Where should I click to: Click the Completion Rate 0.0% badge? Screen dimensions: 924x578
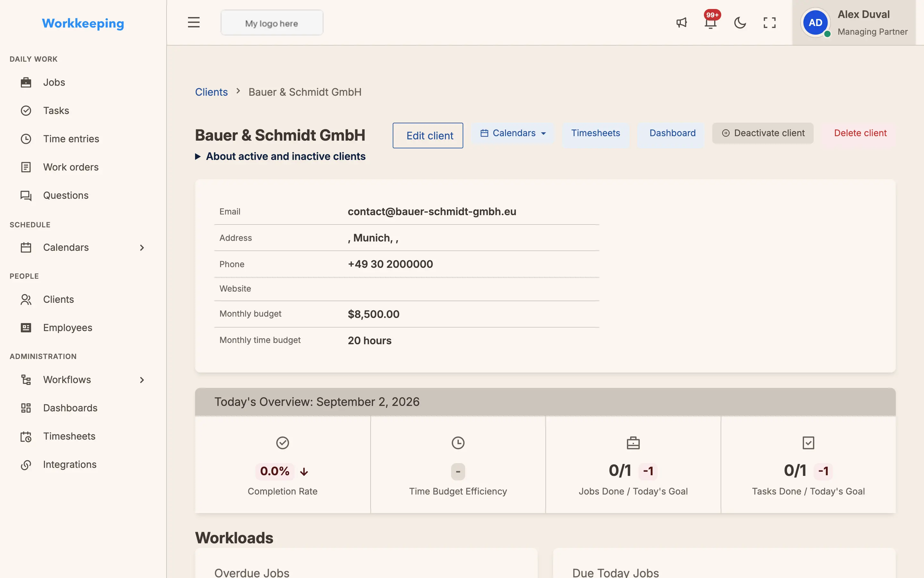(275, 471)
